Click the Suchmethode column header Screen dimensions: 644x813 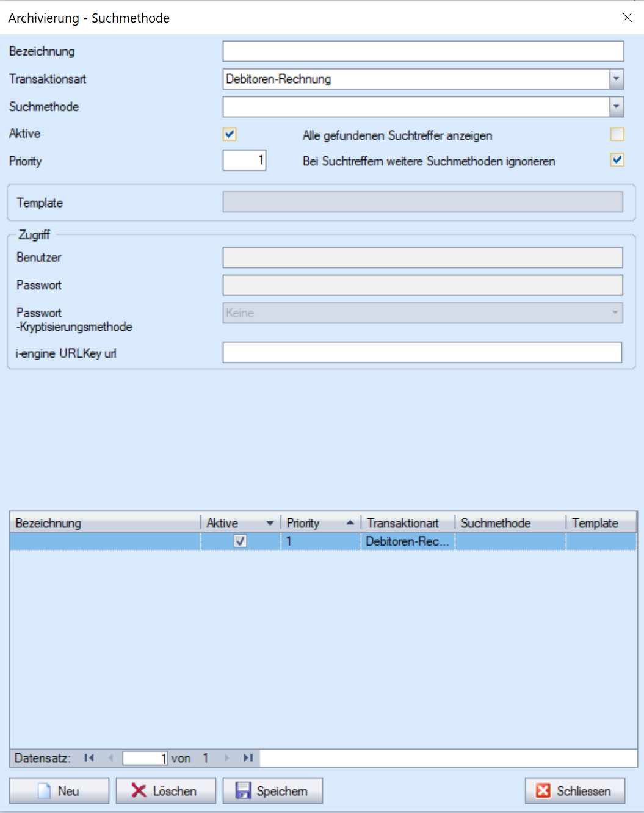tap(510, 523)
